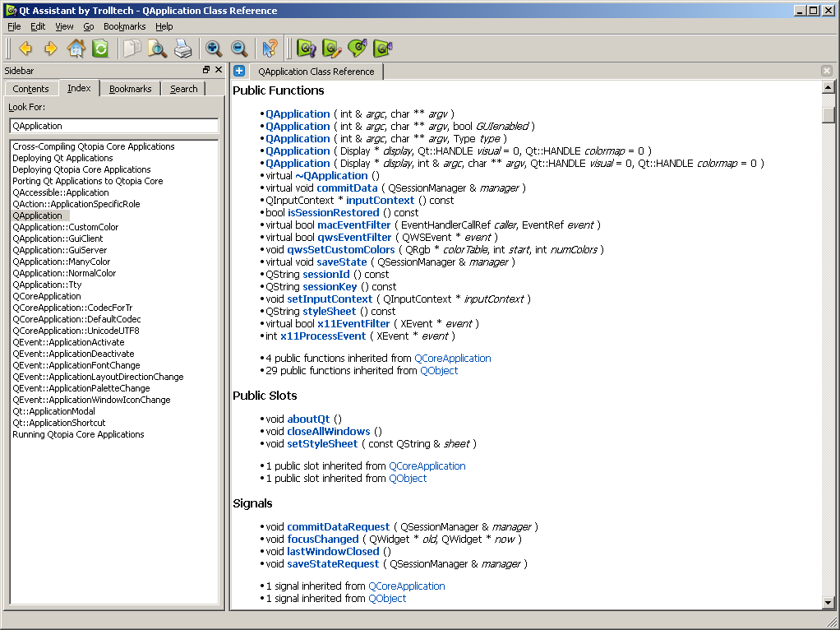Open the Home page icon

click(76, 49)
